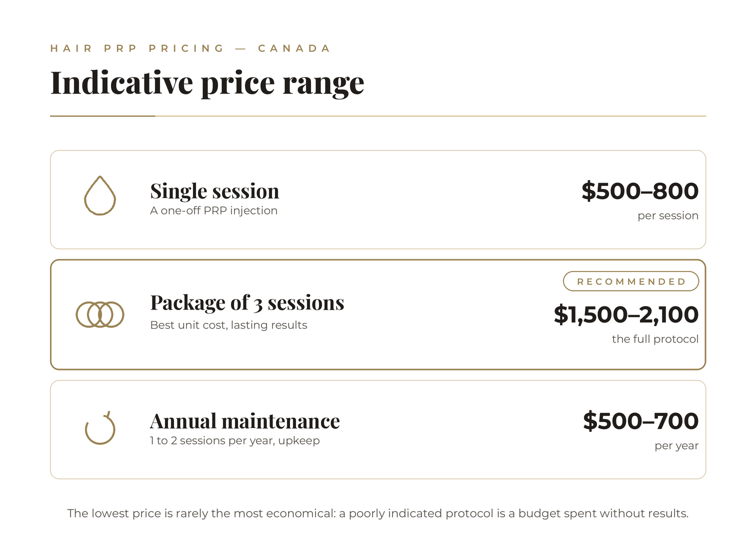The height and width of the screenshot is (540, 756).
Task: Click 'Best unit cost, lasting results' text
Action: coord(228,325)
